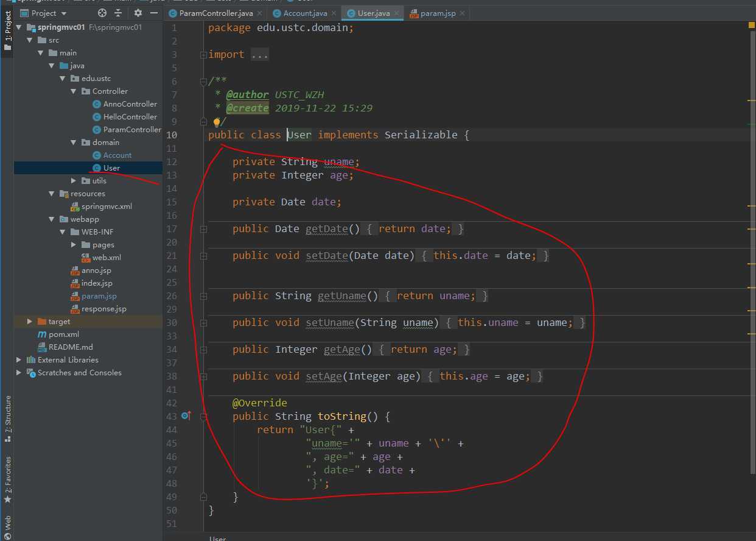756x541 pixels.
Task: Click the Serializable identifier in code
Action: click(x=421, y=135)
